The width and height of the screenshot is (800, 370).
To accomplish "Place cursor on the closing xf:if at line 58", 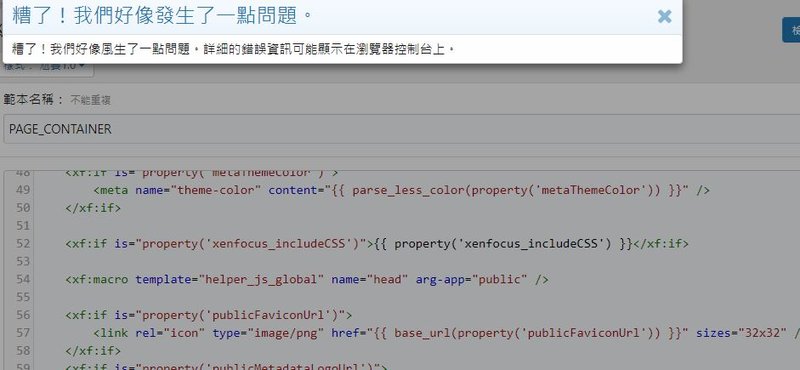I will [x=93, y=351].
